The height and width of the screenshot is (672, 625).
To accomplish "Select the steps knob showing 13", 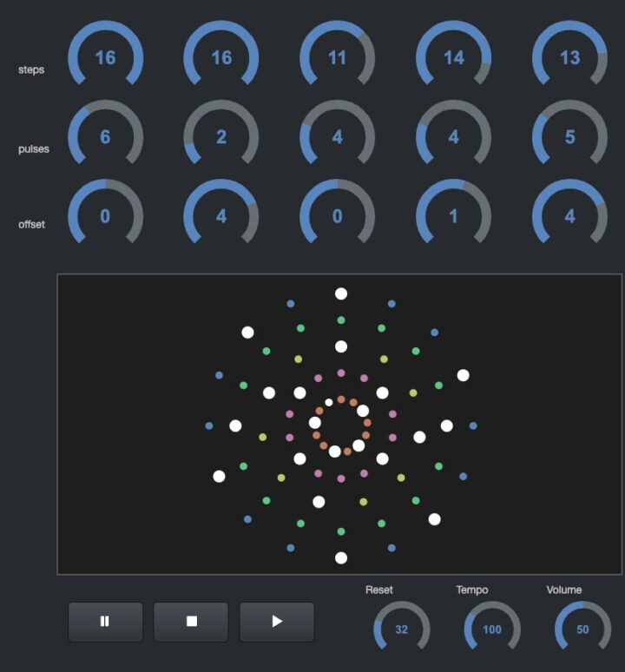I will tap(569, 58).
